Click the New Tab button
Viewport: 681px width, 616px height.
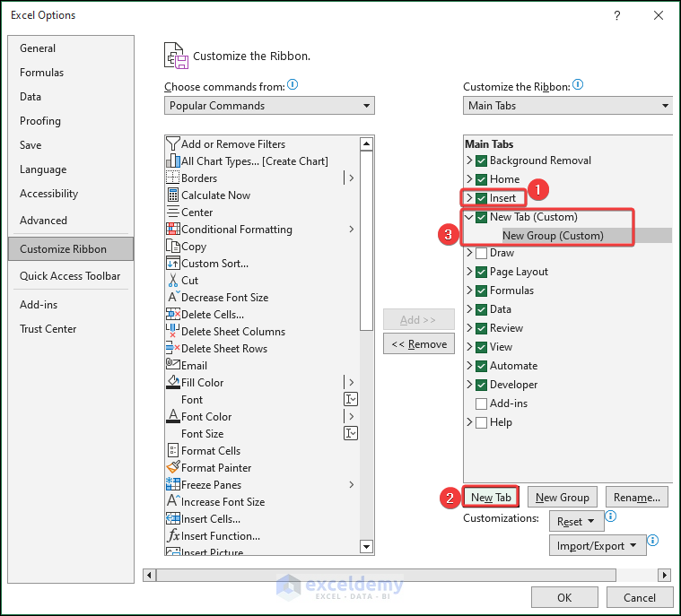point(491,497)
